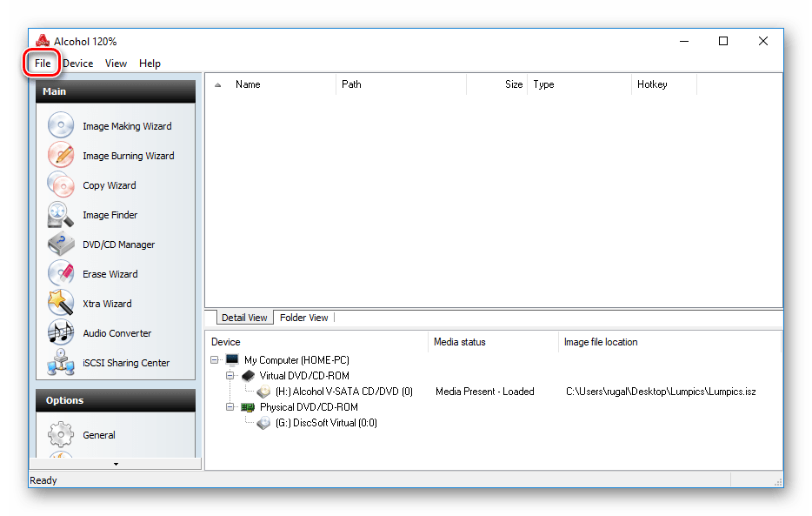The height and width of the screenshot is (516, 812).
Task: Minimize the Alcohol 120% window
Action: (684, 41)
